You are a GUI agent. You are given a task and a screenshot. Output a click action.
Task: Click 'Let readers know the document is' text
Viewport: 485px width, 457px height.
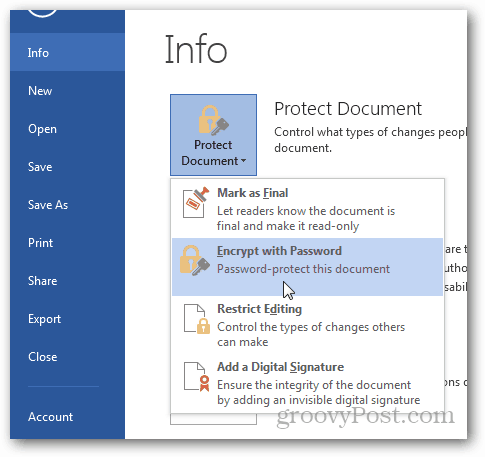pyautogui.click(x=306, y=211)
